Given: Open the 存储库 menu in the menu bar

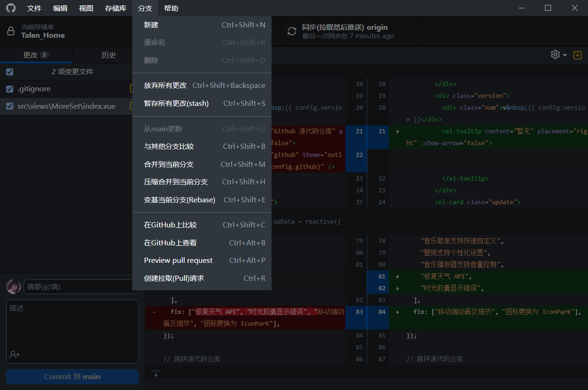Looking at the screenshot, I should 115,8.
